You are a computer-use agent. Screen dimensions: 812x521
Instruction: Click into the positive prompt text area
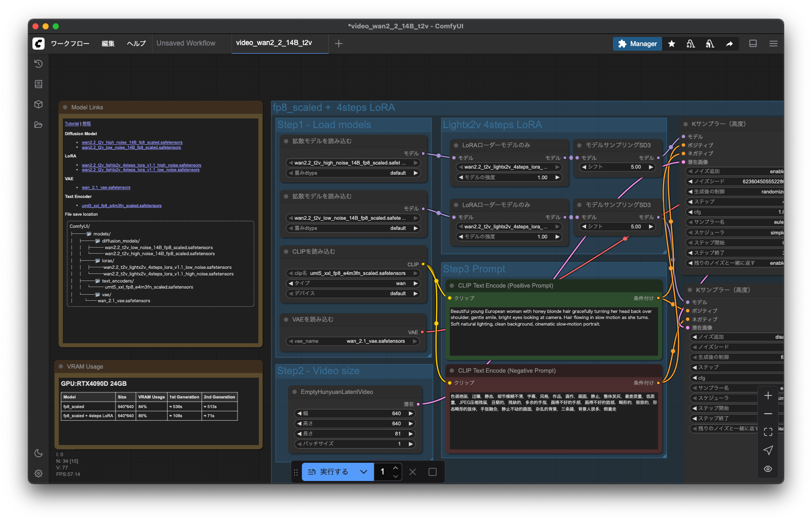[554, 331]
